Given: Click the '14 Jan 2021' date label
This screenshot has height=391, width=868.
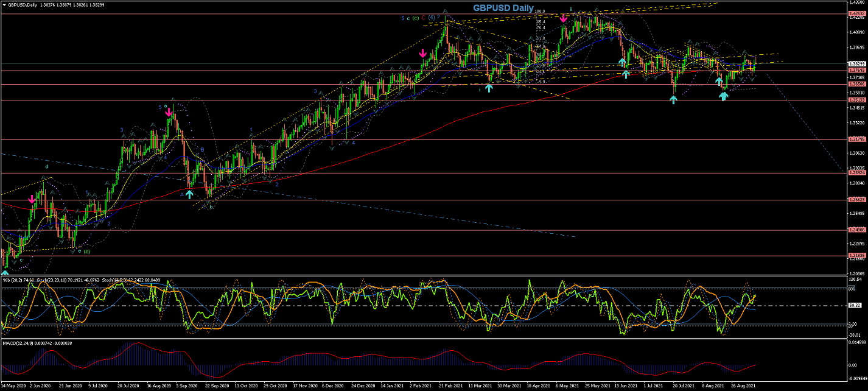Looking at the screenshot, I should pyautogui.click(x=393, y=386).
